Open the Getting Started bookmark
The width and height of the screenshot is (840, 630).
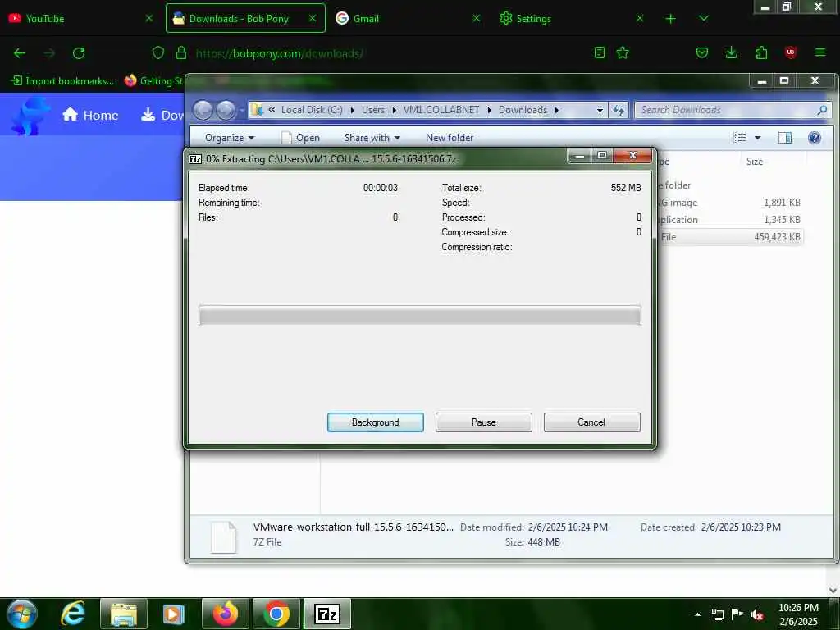pyautogui.click(x=154, y=81)
